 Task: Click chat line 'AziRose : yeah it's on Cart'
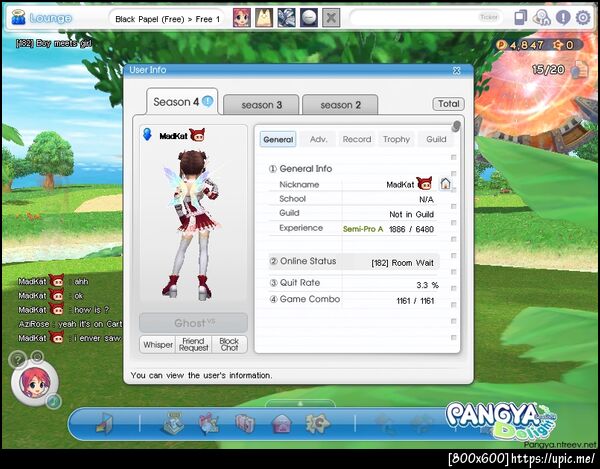70,324
